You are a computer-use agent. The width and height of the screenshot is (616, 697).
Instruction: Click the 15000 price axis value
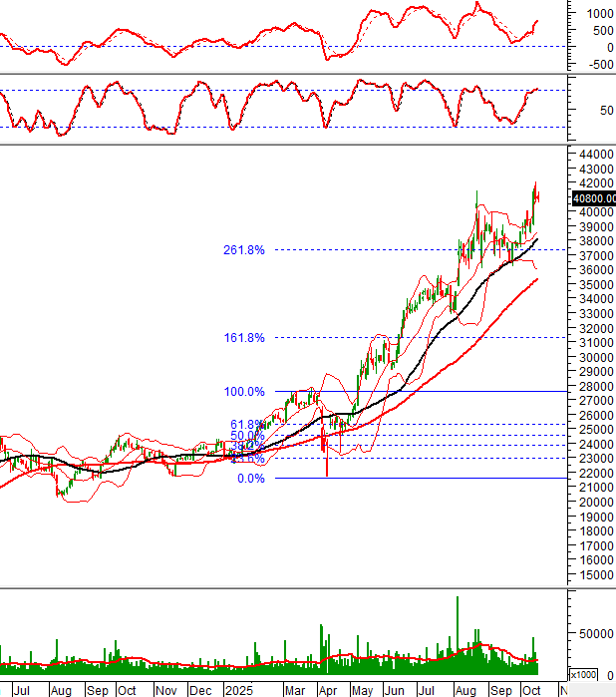592,575
